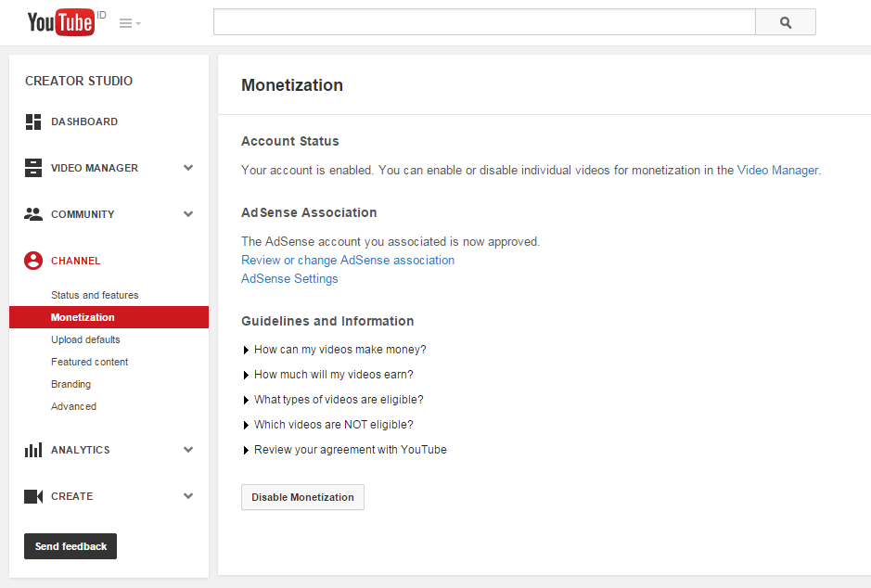This screenshot has height=588, width=871.
Task: Click into the YouTube search field
Action: tap(484, 22)
